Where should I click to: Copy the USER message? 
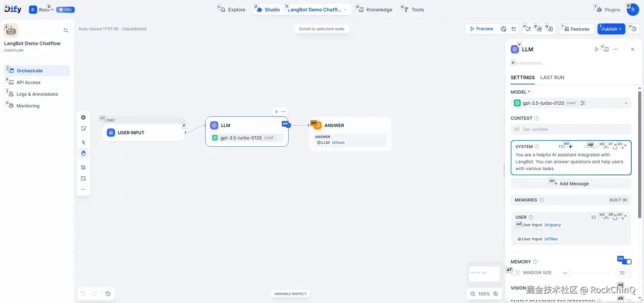615,217
